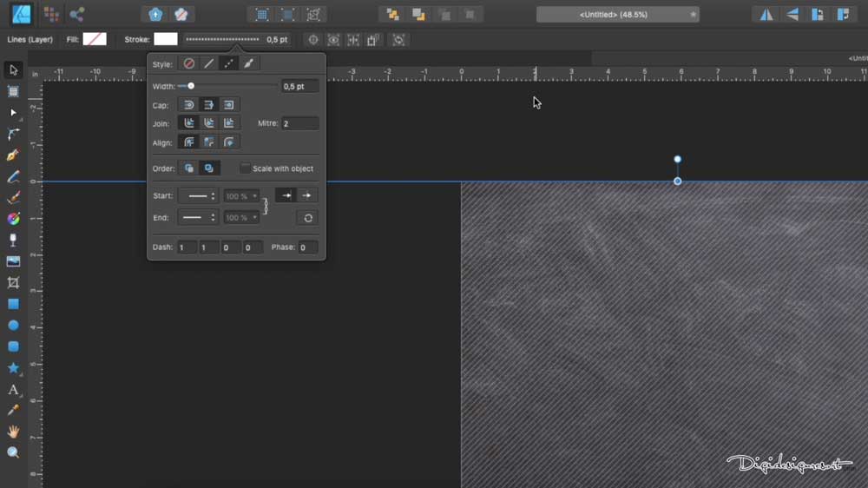868x488 pixels.
Task: Set stroke style to Solid Line
Action: point(208,63)
